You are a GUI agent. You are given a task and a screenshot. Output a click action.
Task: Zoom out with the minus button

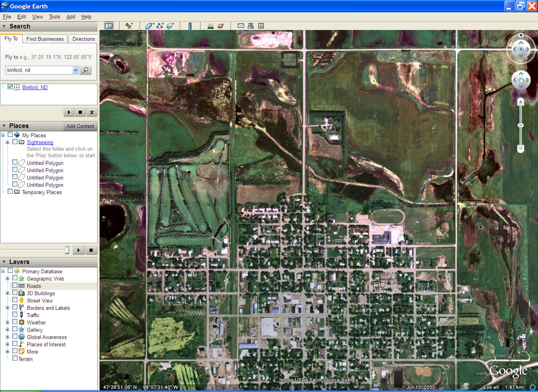point(521,148)
